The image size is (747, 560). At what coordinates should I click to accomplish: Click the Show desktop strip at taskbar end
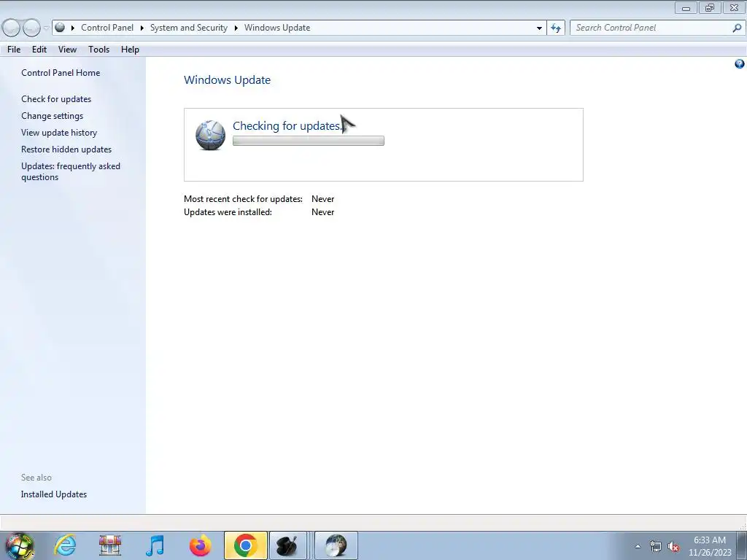pyautogui.click(x=742, y=545)
